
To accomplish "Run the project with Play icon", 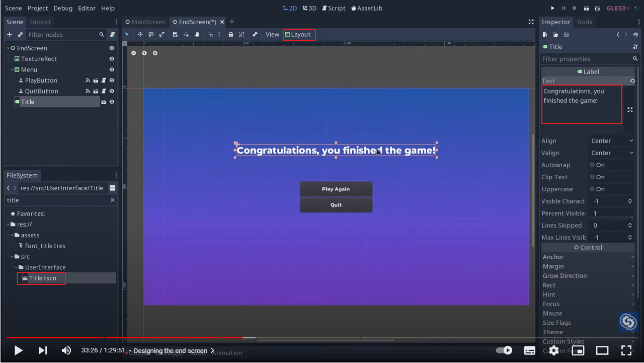I will [x=553, y=8].
